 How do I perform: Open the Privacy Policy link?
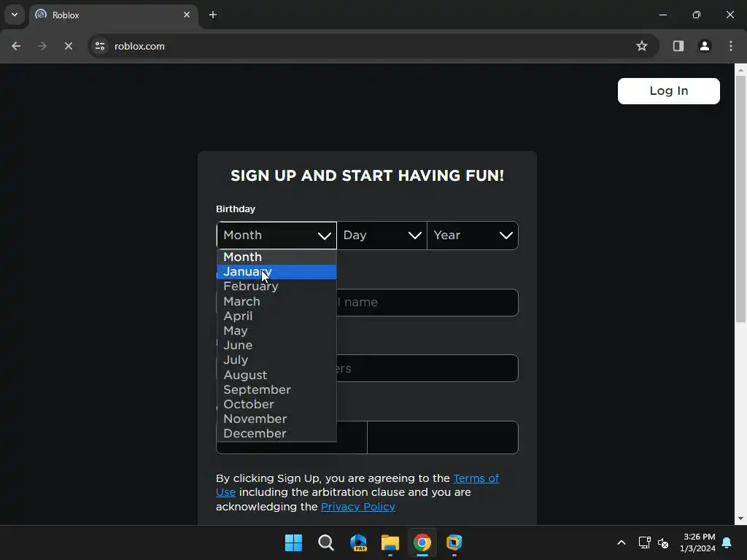click(x=357, y=507)
